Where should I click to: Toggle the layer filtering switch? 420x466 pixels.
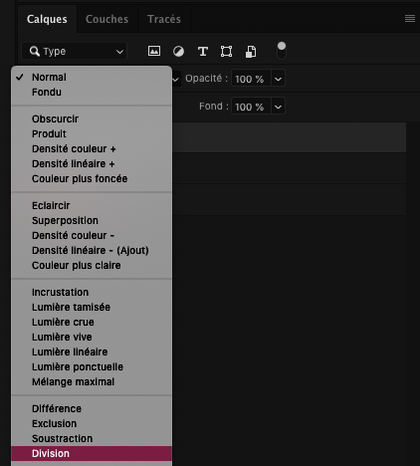click(x=282, y=50)
